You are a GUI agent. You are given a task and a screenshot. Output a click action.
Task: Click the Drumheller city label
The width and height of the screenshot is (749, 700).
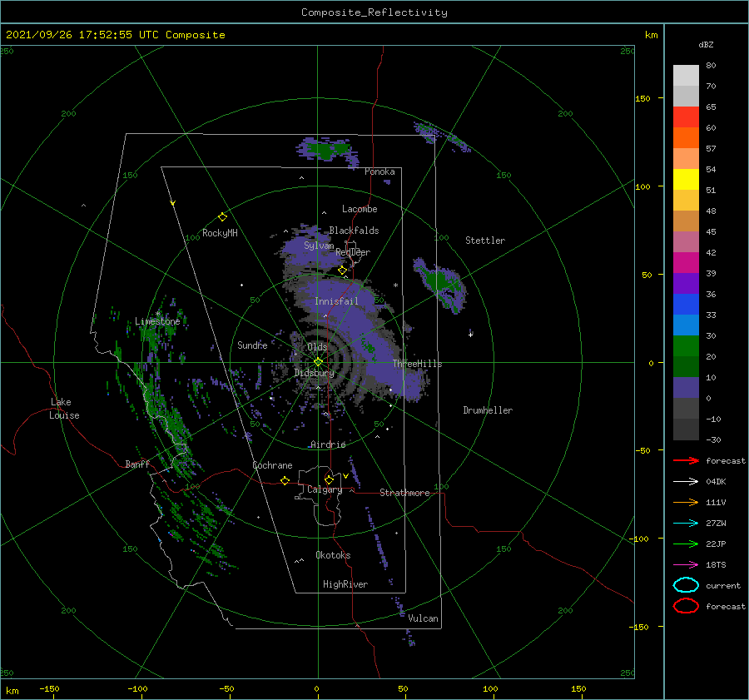(488, 410)
